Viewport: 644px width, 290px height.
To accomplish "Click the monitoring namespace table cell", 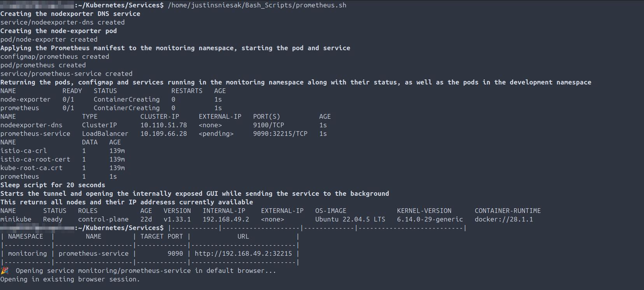I will (x=27, y=253).
